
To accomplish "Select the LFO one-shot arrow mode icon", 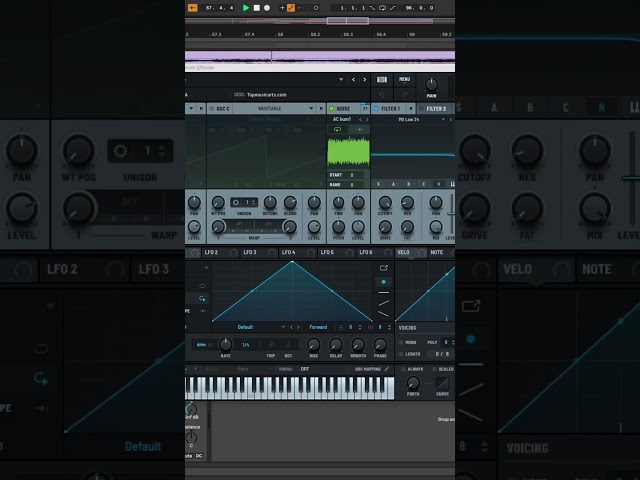I will click(202, 311).
